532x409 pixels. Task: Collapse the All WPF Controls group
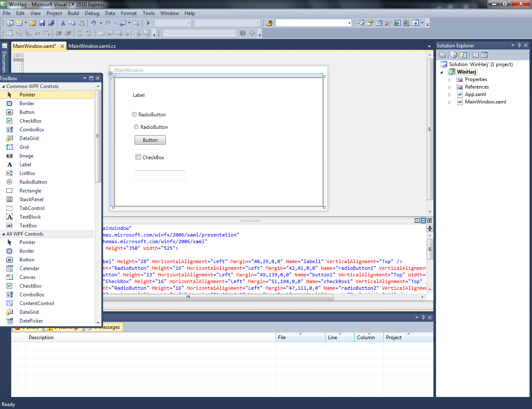click(3, 234)
